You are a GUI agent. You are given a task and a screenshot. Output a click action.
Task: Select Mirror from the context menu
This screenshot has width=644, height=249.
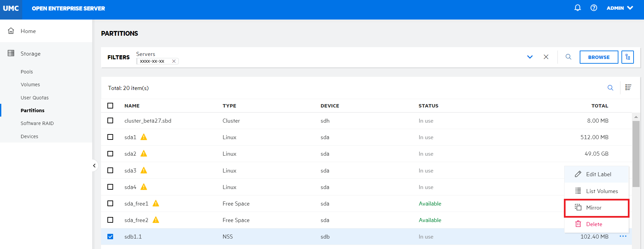[x=596, y=208]
